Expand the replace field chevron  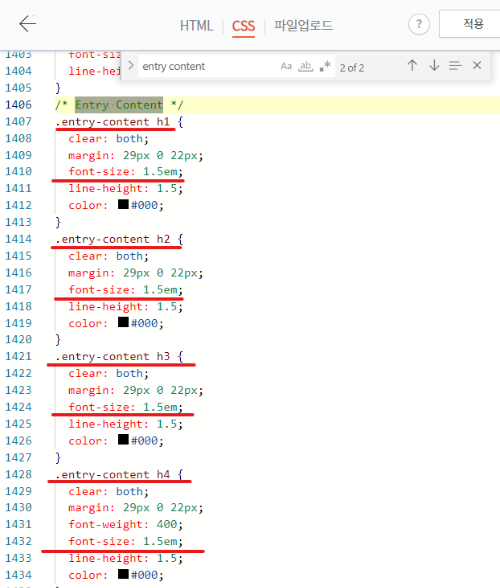click(x=131, y=66)
